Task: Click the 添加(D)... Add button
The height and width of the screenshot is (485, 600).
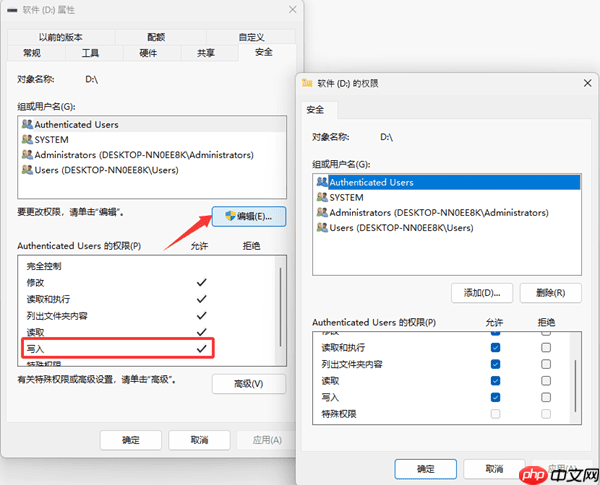Action: click(482, 293)
